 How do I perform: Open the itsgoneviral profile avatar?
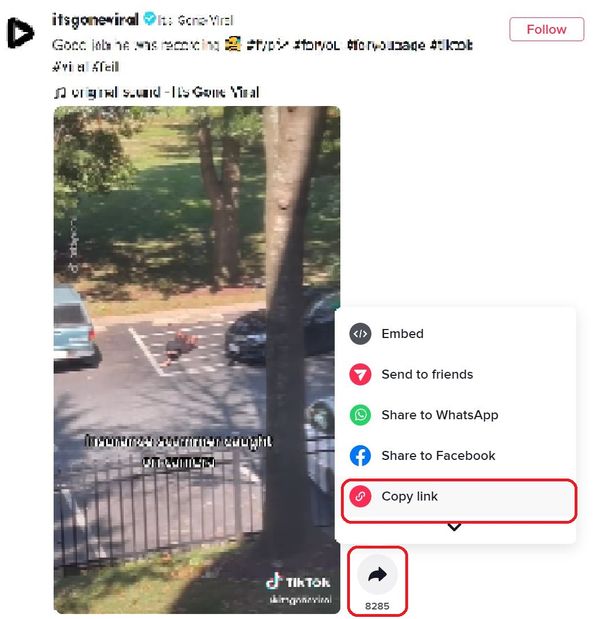[x=21, y=33]
